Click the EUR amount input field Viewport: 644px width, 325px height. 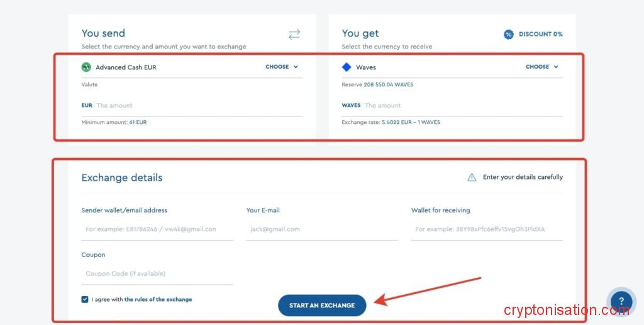pyautogui.click(x=198, y=106)
